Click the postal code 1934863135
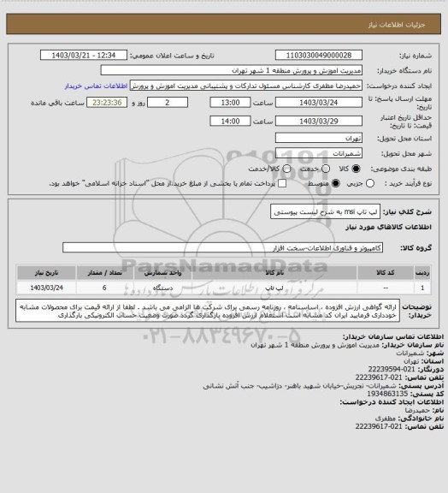Screen dimensions: 448x493 (x=387, y=394)
